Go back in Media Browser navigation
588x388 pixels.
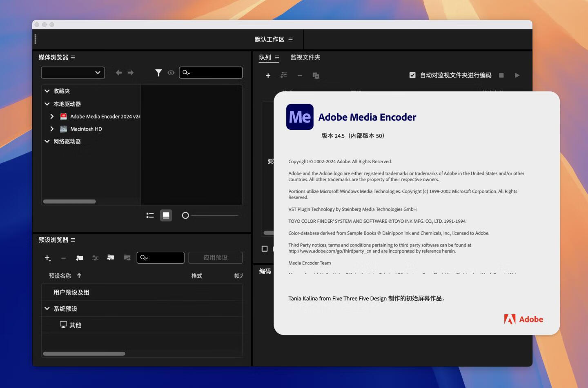click(x=118, y=73)
